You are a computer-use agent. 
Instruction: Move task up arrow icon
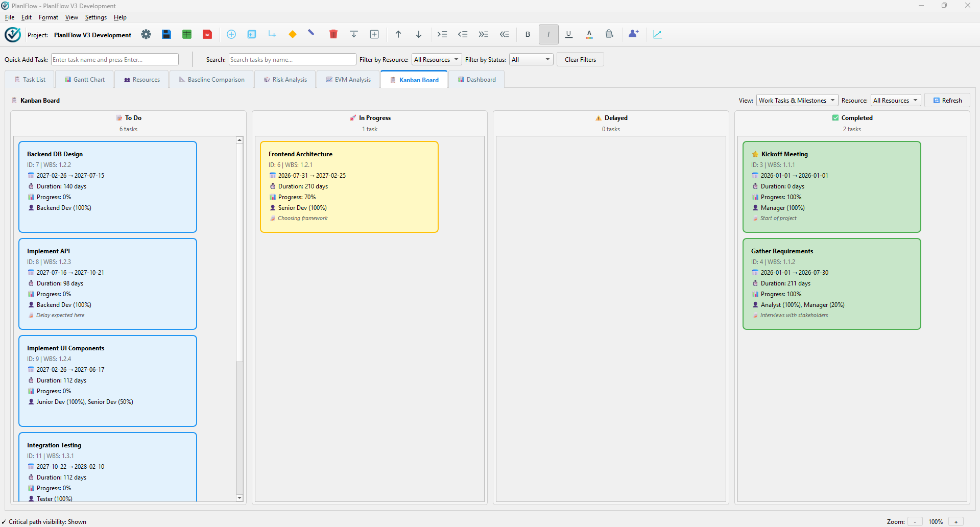(x=398, y=34)
